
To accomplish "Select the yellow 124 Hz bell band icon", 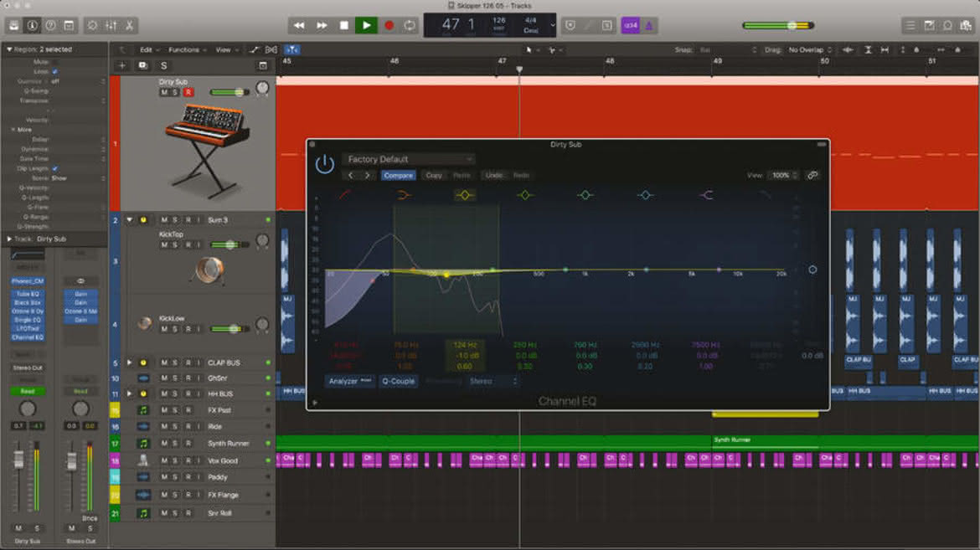I will tap(464, 195).
